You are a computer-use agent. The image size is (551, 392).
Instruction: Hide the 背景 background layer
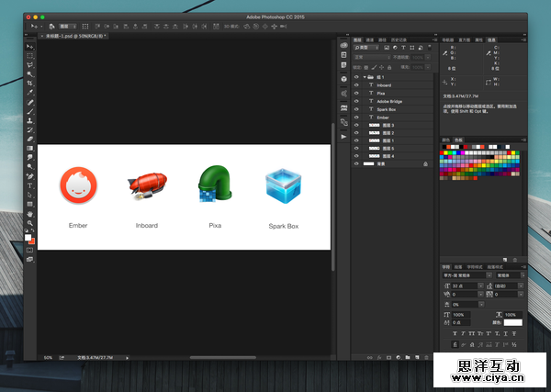click(356, 163)
